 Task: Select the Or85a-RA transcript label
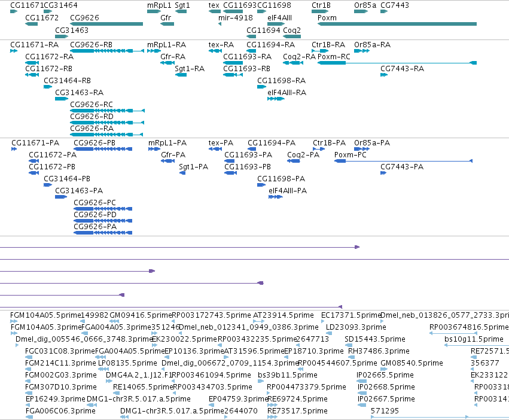coord(373,44)
